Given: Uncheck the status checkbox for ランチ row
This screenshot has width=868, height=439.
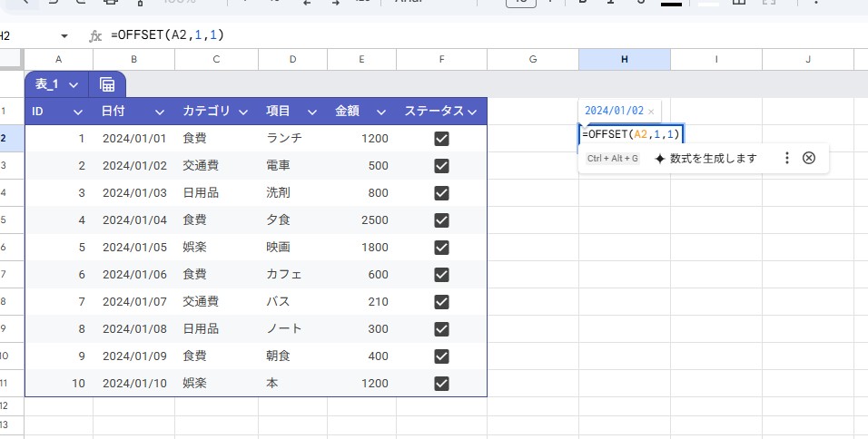Looking at the screenshot, I should coord(442,139).
